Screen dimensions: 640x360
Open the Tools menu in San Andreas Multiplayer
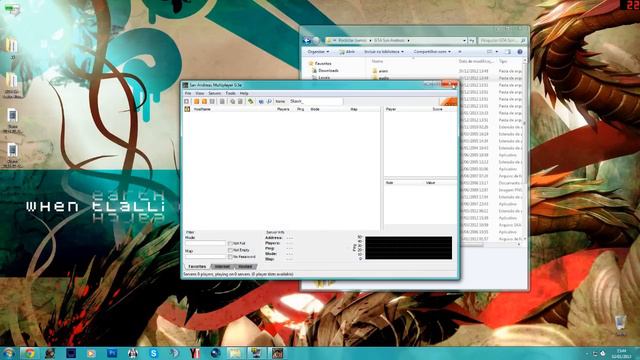coord(231,93)
